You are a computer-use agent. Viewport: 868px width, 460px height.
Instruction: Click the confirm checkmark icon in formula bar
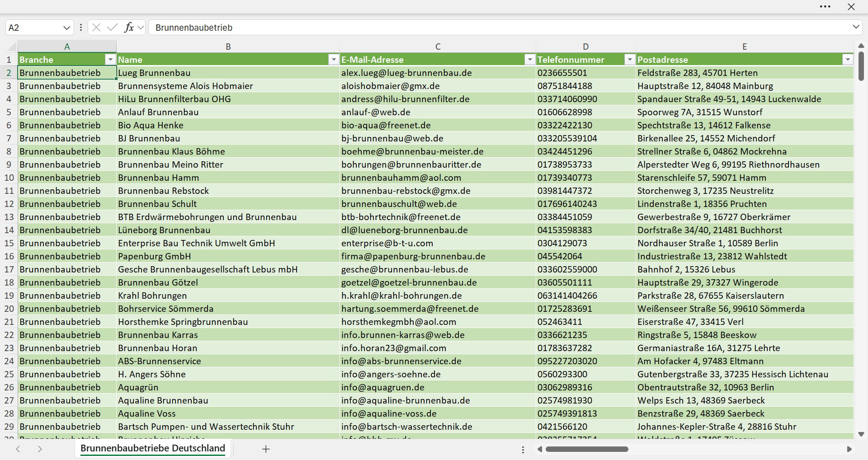coord(113,28)
